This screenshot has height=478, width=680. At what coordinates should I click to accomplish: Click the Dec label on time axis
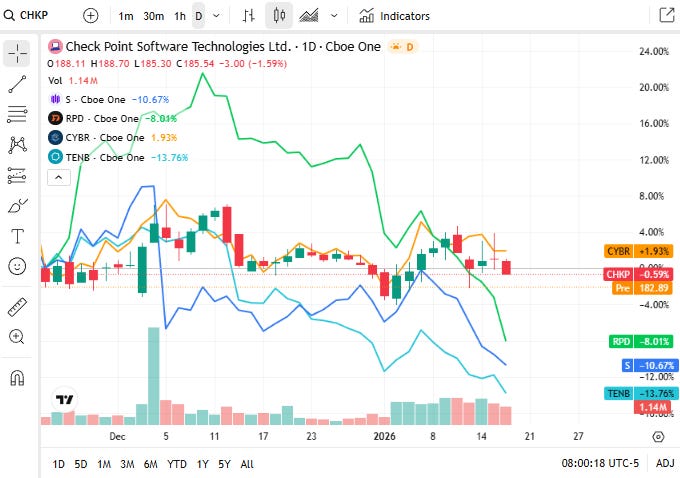(117, 436)
